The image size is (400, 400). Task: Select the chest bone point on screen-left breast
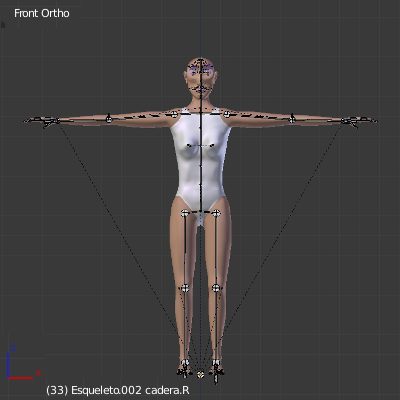(x=189, y=145)
